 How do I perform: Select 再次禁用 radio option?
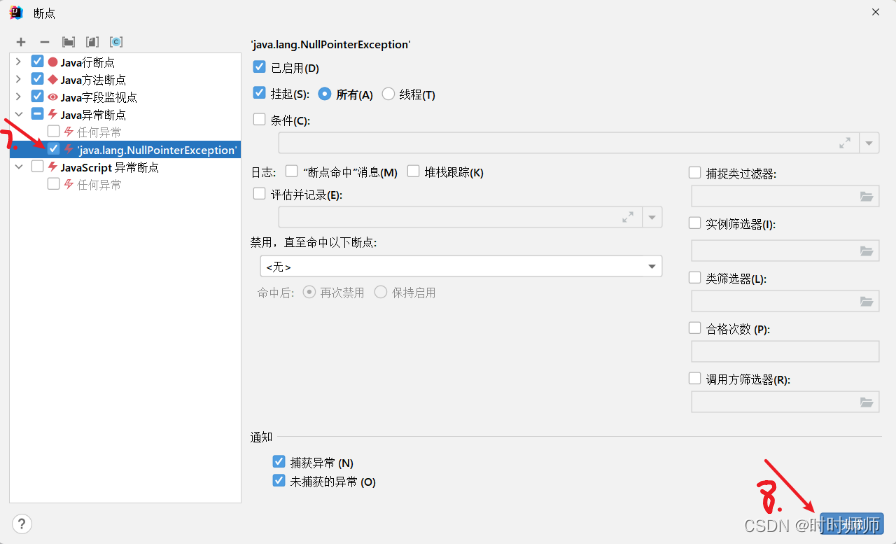[309, 292]
